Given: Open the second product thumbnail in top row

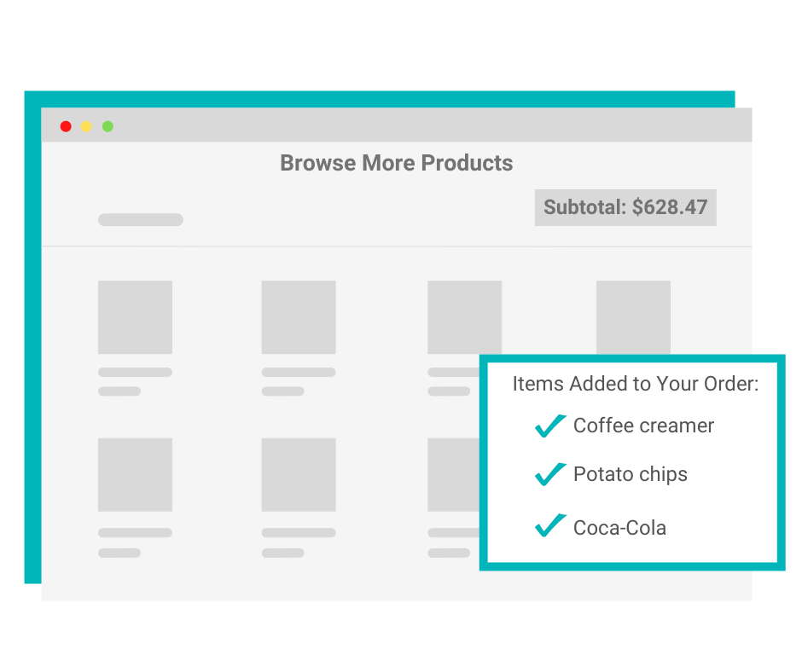Looking at the screenshot, I should point(299,317).
